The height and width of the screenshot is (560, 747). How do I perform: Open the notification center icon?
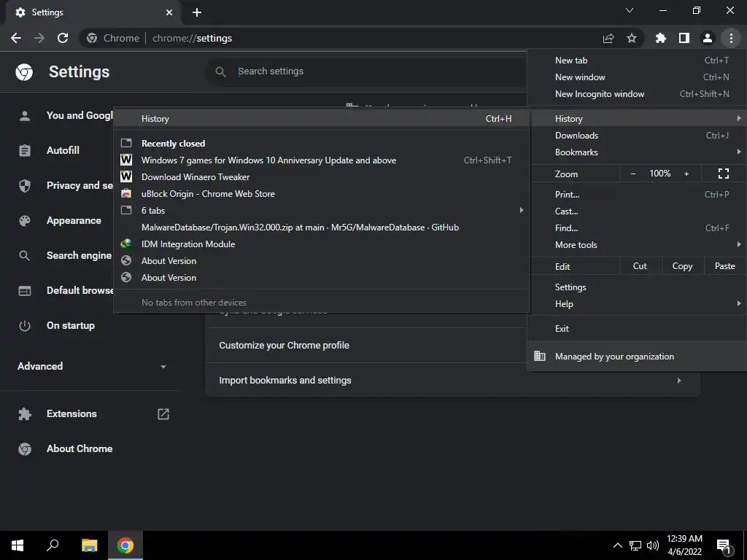pyautogui.click(x=724, y=545)
